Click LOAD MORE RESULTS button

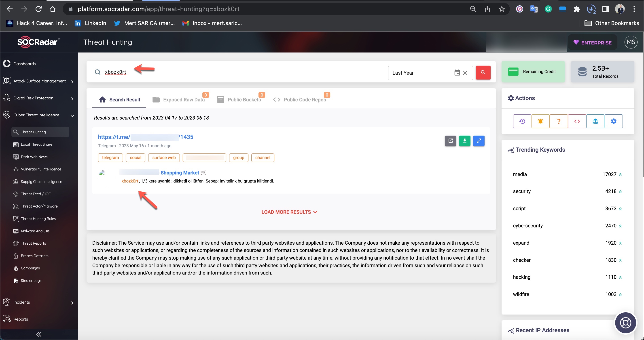(290, 212)
